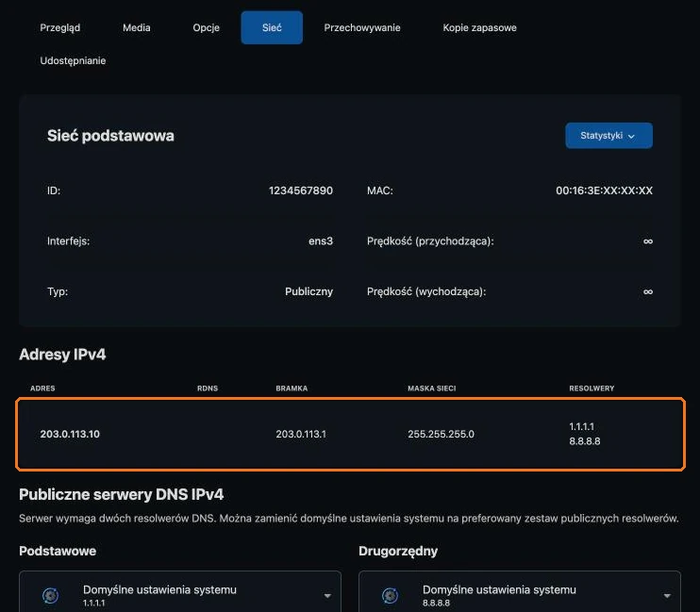Click the resolver icon in Podstawowe dropdown
The height and width of the screenshot is (612, 700).
50,595
